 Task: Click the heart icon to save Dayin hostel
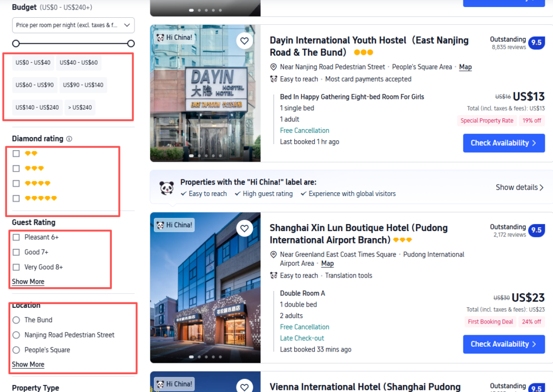(x=244, y=40)
